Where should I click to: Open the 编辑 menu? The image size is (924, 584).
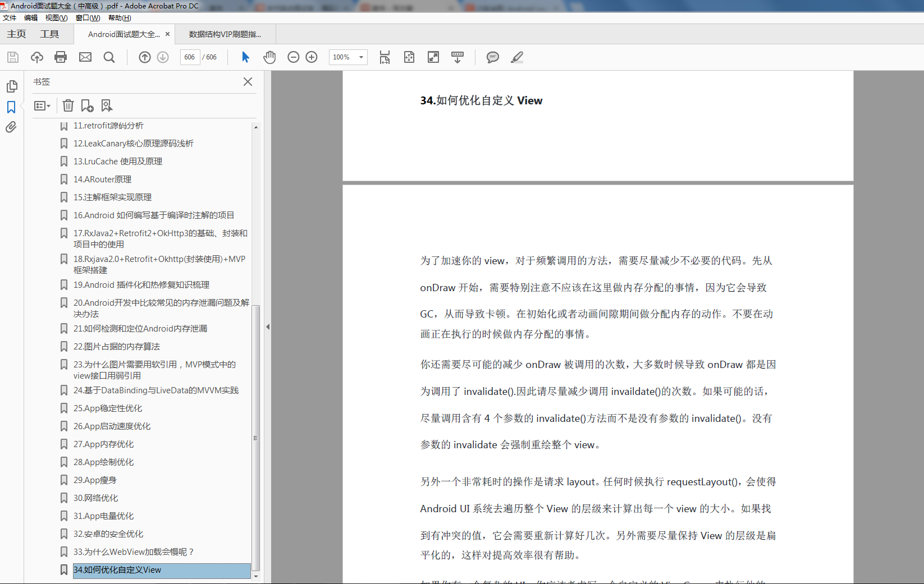[31, 18]
